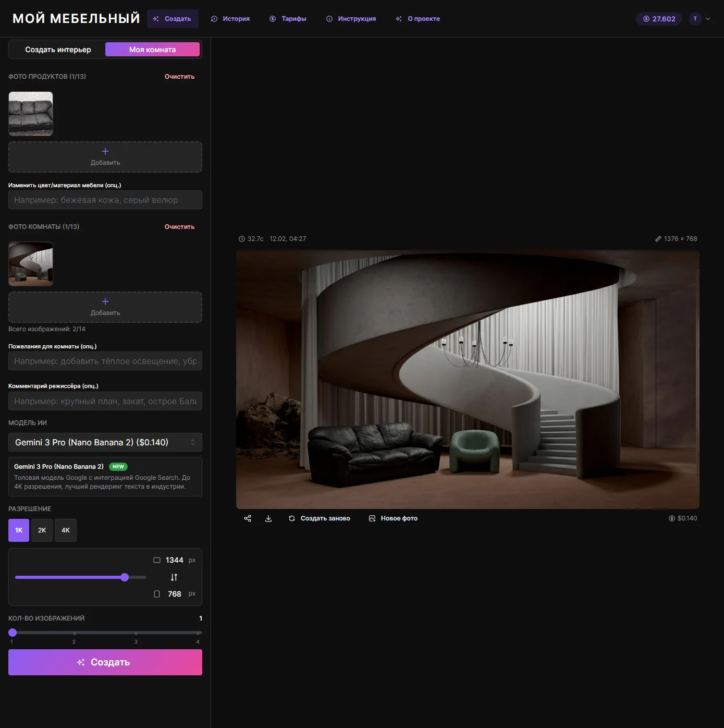Select the 1K resolution option

19,530
